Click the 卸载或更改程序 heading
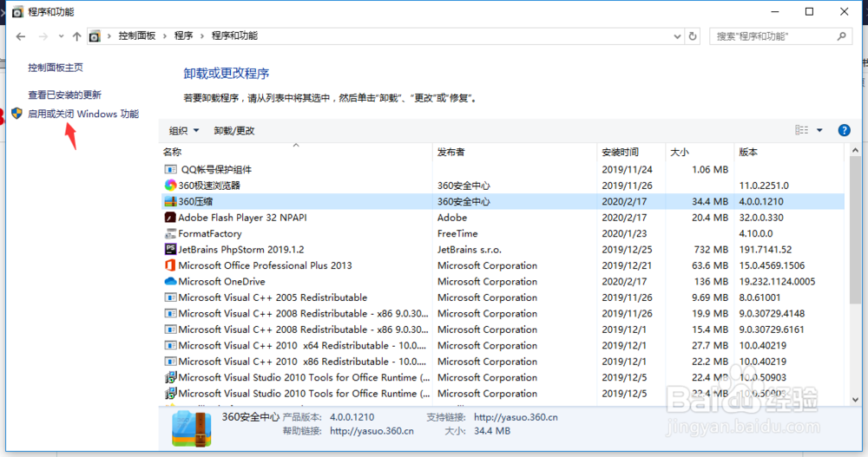The image size is (868, 457). click(227, 73)
